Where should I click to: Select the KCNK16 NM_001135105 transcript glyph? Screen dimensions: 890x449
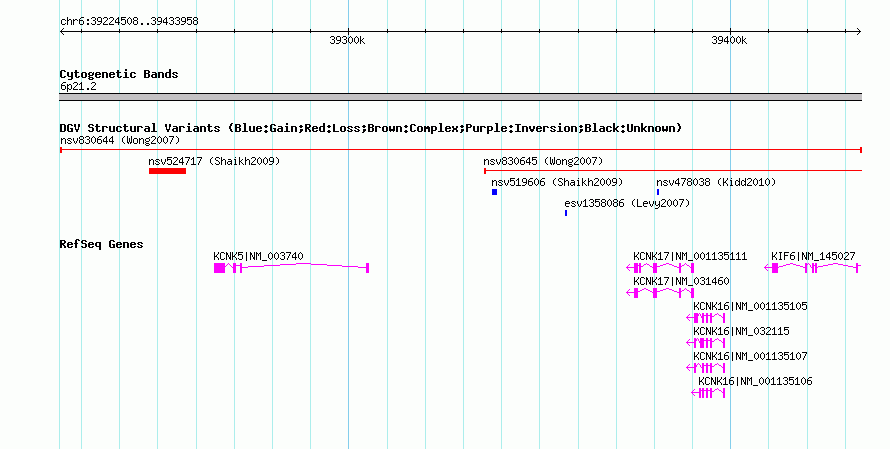[x=706, y=318]
